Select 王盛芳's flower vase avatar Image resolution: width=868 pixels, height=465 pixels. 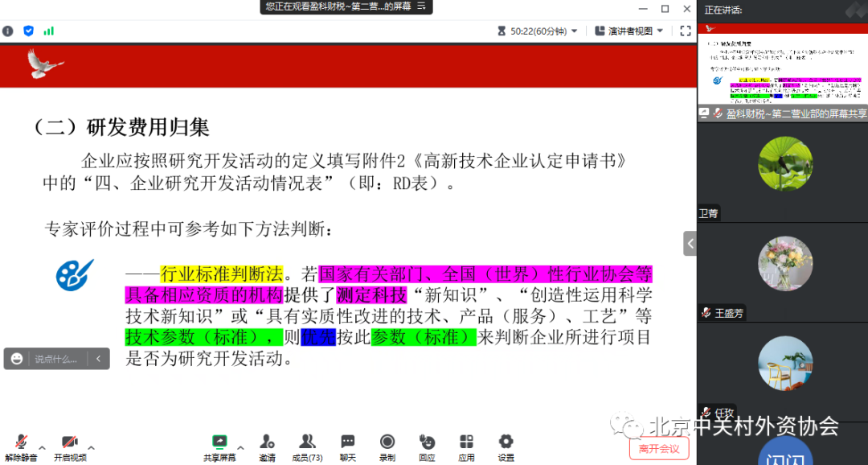(x=785, y=264)
